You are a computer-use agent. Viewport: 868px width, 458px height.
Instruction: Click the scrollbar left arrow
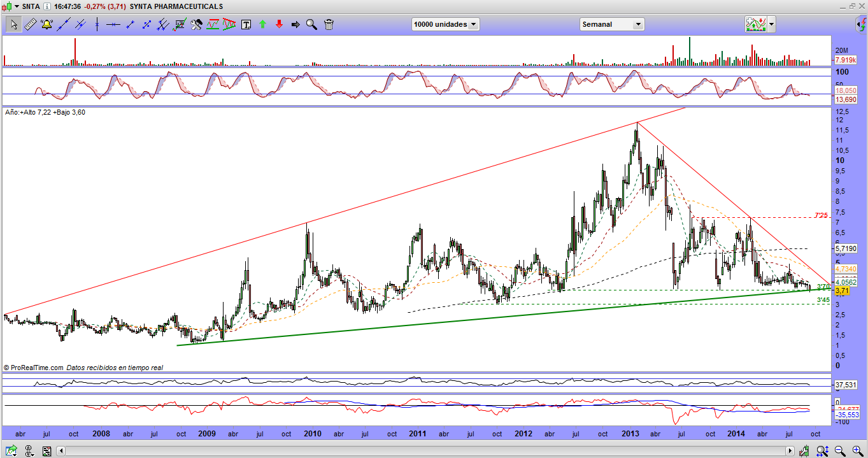[61, 451]
